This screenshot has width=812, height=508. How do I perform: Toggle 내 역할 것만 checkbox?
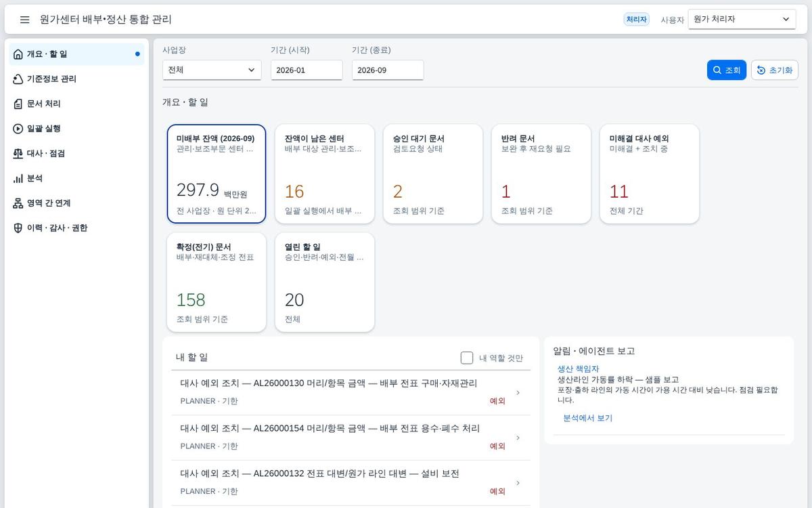(467, 358)
